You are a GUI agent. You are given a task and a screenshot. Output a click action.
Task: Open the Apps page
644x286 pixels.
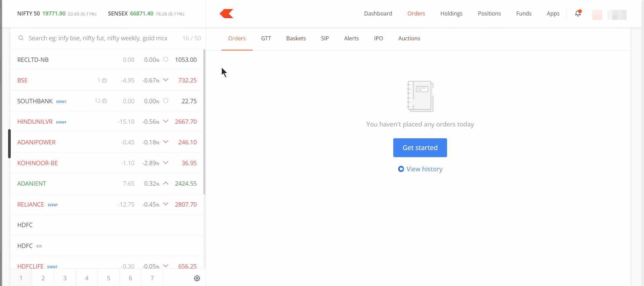tap(553, 13)
